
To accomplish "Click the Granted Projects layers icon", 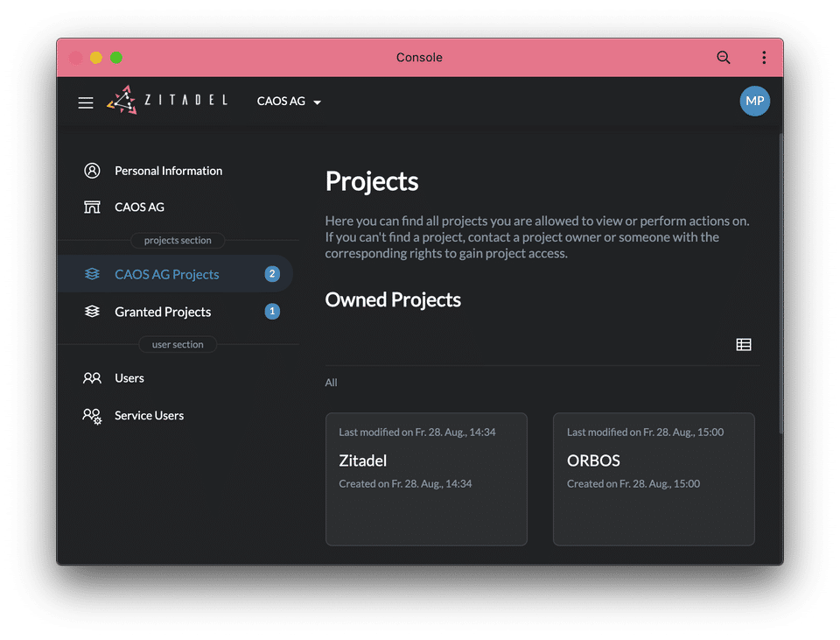I will tap(92, 312).
